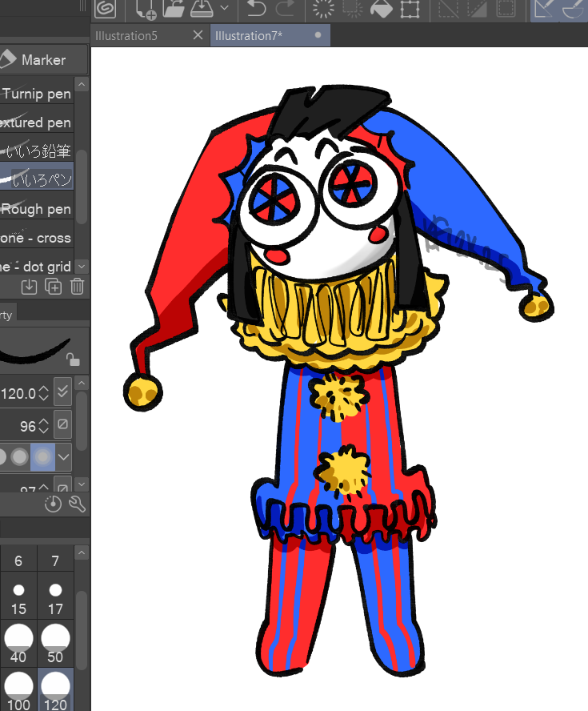Click the Open file folder icon
The image size is (588, 711).
pyautogui.click(x=174, y=8)
